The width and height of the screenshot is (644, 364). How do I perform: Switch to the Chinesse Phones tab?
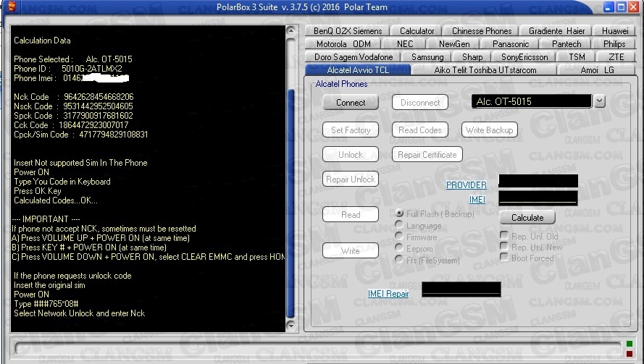pyautogui.click(x=481, y=31)
